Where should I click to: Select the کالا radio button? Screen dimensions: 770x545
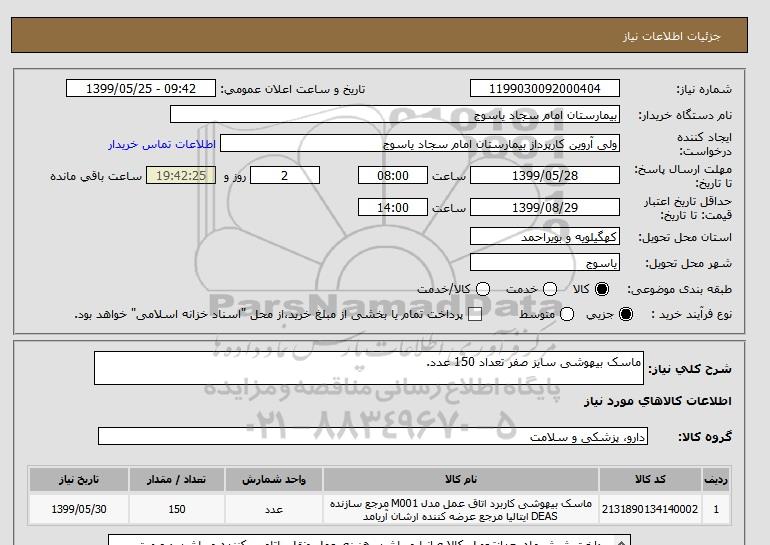click(602, 289)
